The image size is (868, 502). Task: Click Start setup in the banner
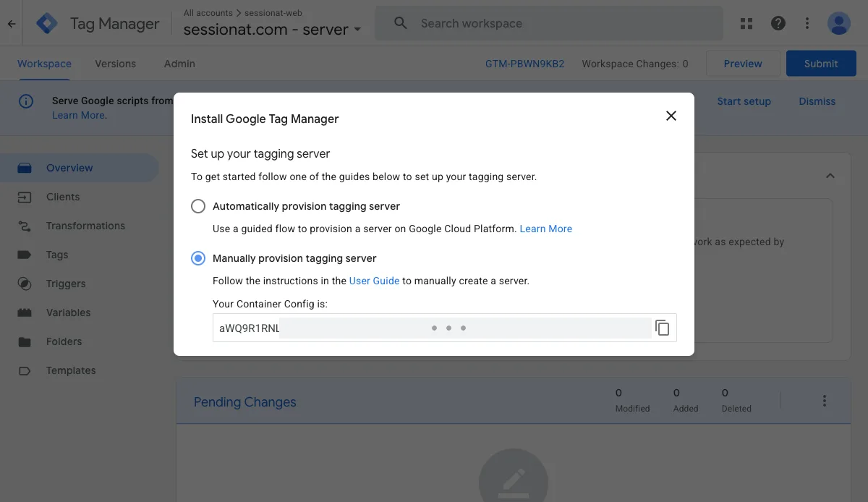pos(744,101)
